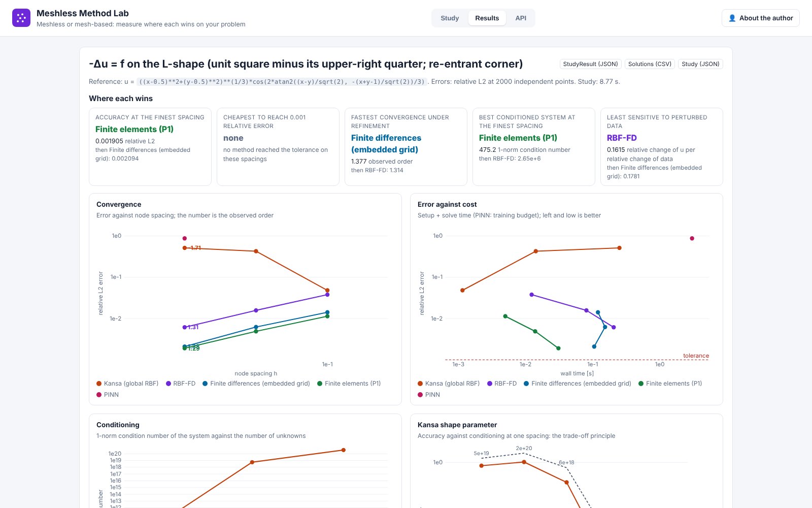Download Study (JSON) file
812x508 pixels.
(x=700, y=64)
